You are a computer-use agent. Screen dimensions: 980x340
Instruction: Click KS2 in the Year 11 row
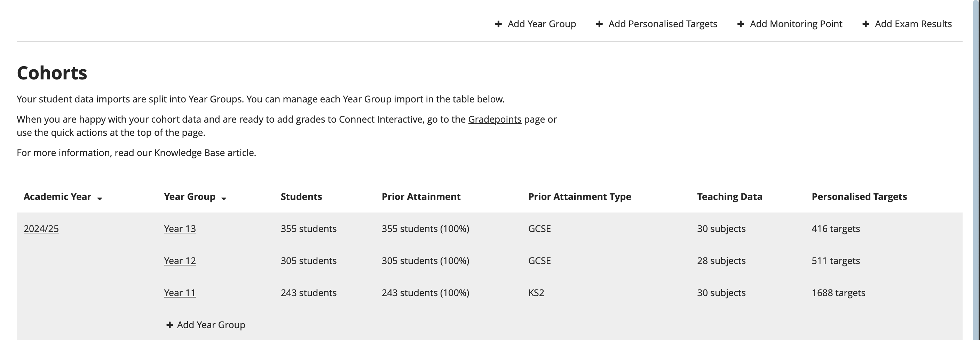click(536, 292)
